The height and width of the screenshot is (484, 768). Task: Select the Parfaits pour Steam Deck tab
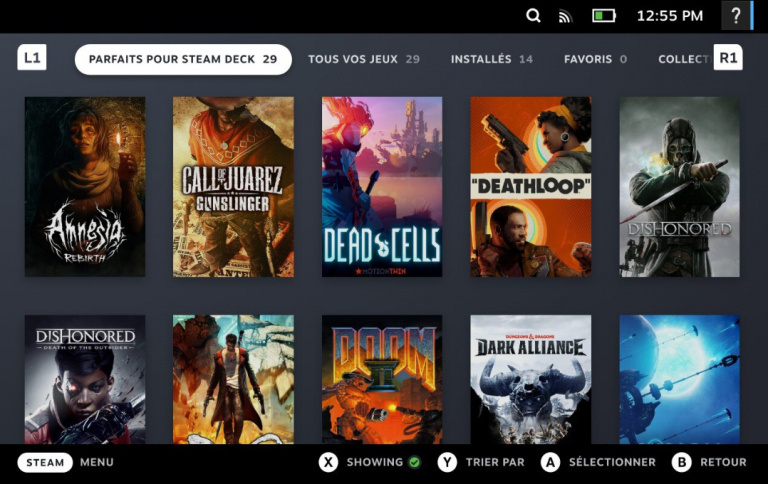(x=183, y=59)
